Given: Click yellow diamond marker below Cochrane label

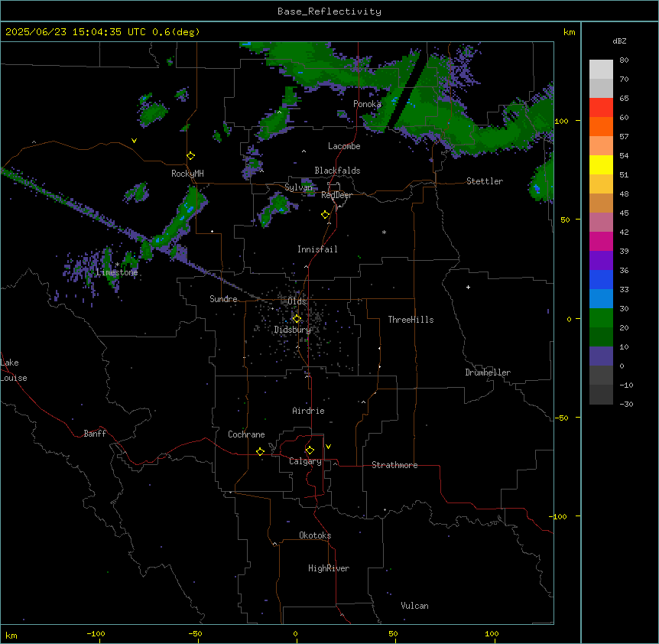Looking at the screenshot, I should point(260,451).
